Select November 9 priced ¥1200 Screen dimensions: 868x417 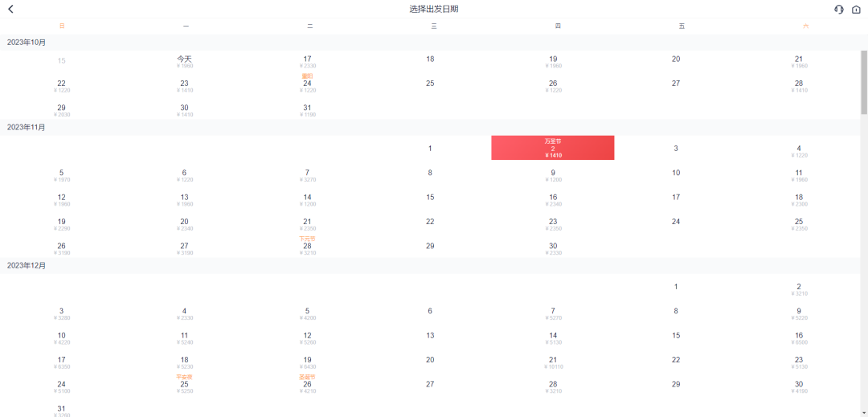coord(553,175)
